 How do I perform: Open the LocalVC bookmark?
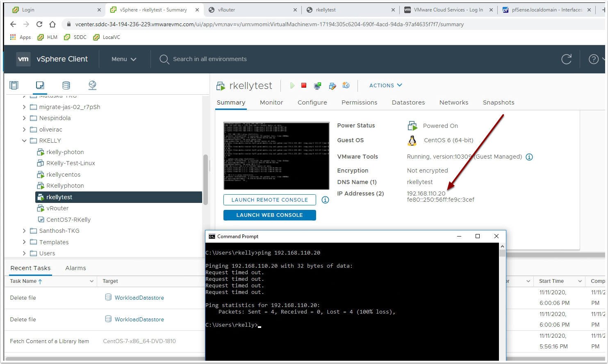point(107,37)
